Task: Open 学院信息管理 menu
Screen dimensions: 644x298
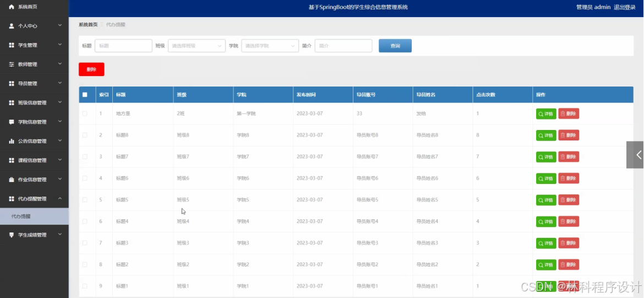Action: pos(34,122)
